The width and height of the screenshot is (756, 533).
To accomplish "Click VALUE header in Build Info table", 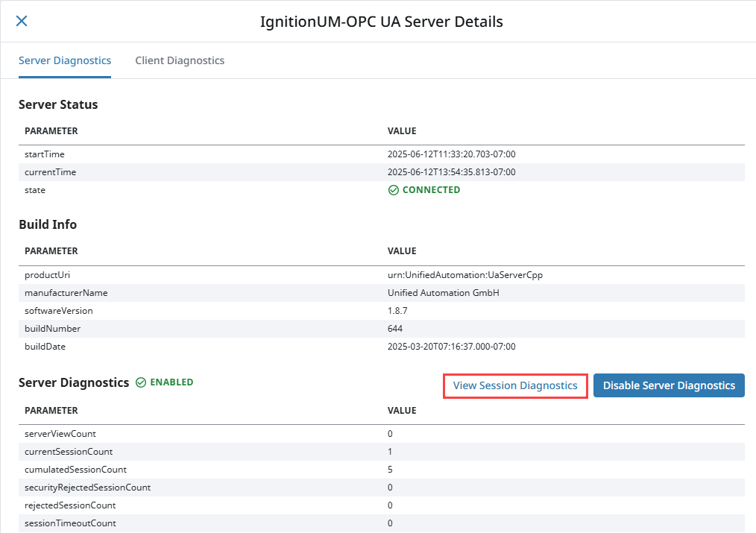I will [x=402, y=251].
